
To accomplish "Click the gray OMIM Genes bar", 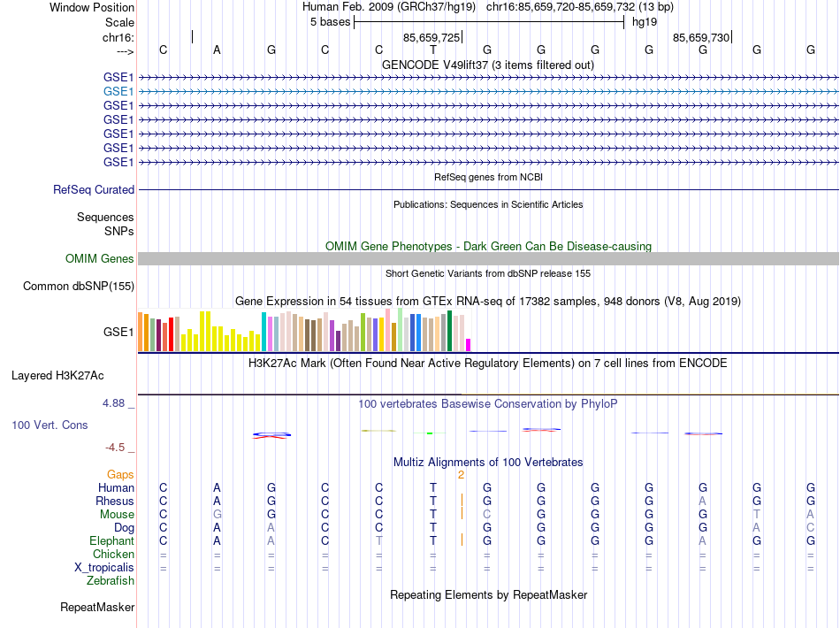I will click(488, 258).
